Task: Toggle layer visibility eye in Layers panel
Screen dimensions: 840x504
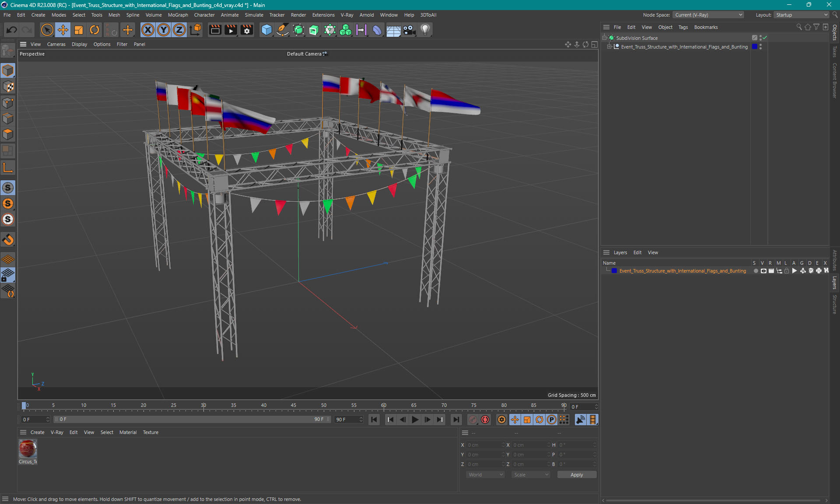Action: (763, 271)
